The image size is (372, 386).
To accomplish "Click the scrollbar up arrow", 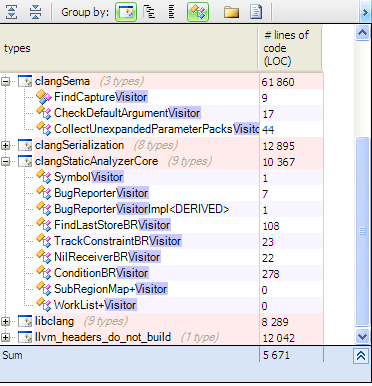I will coord(363,33).
